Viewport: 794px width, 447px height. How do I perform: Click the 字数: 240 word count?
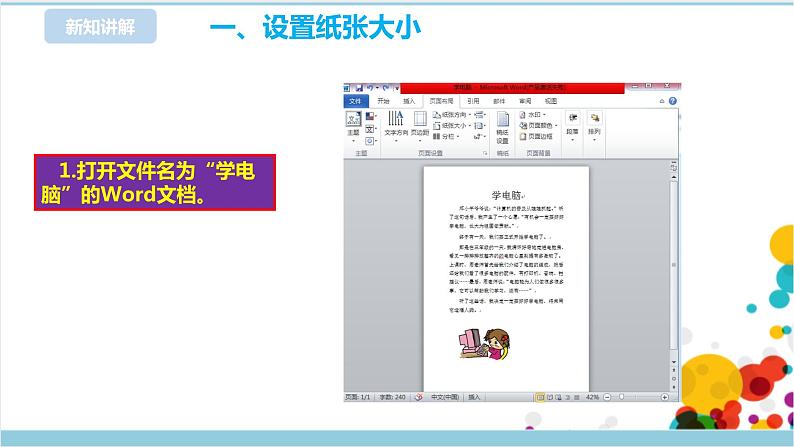click(x=392, y=397)
